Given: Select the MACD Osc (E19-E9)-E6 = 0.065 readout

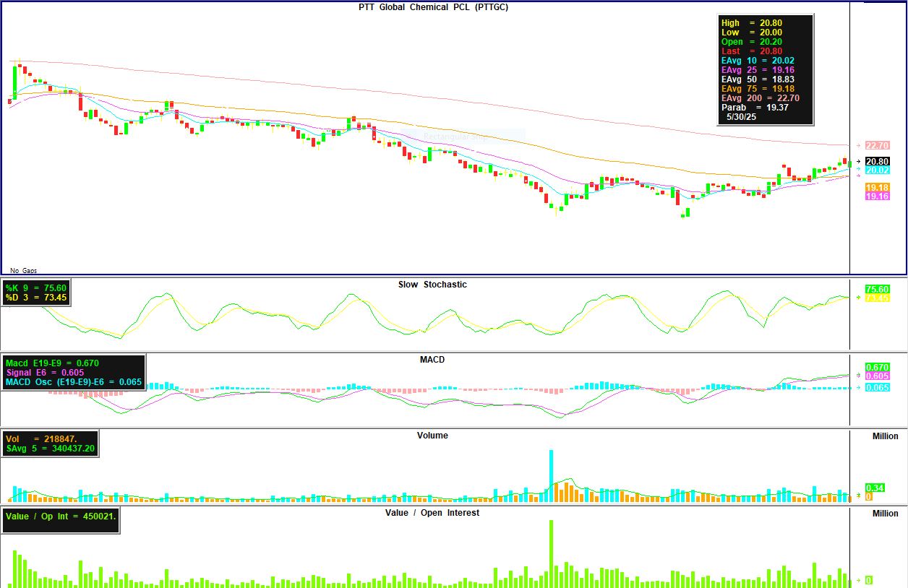Looking at the screenshot, I should pyautogui.click(x=73, y=382).
